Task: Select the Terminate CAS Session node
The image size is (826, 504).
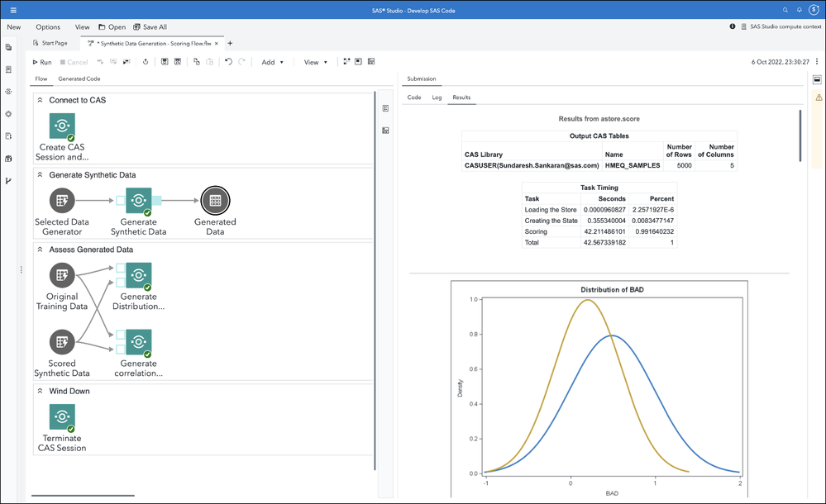Action: click(62, 416)
